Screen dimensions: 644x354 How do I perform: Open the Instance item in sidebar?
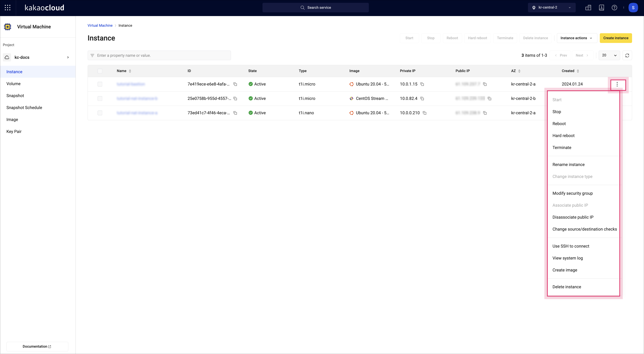pyautogui.click(x=38, y=72)
